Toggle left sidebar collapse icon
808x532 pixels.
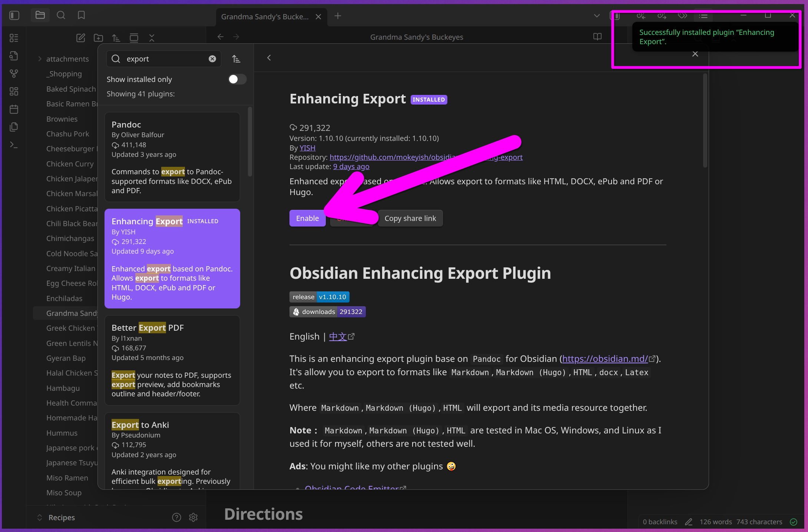(x=14, y=15)
